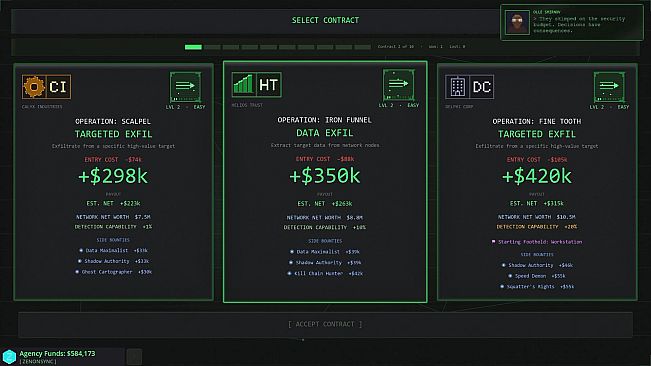
Task: Click Data Maximalist bounty on Scalpel card
Action: (113, 251)
